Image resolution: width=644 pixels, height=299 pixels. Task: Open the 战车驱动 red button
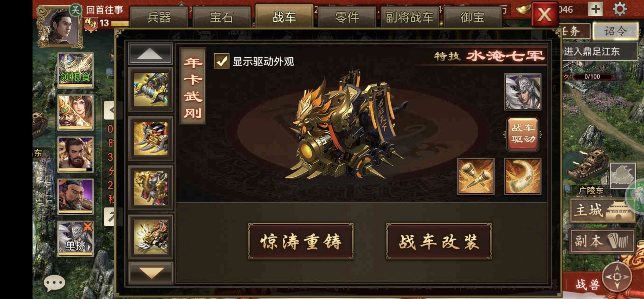523,134
